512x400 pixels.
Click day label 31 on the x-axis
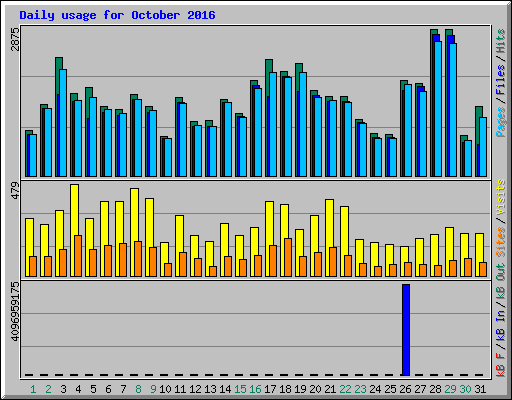[x=480, y=389]
